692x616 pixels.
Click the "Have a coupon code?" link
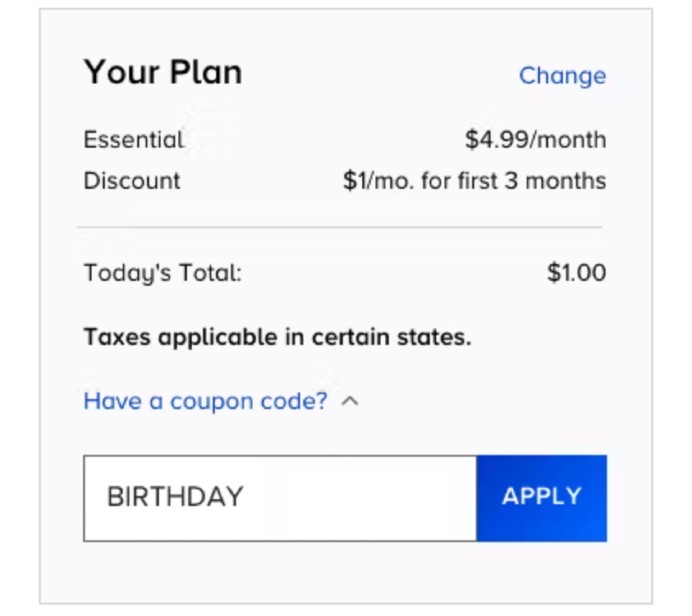click(x=205, y=402)
